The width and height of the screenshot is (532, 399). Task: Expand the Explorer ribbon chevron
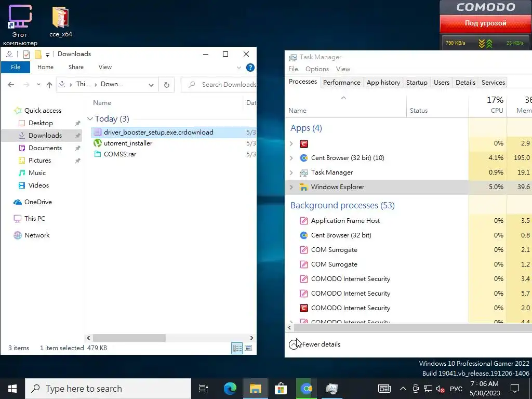(x=239, y=68)
